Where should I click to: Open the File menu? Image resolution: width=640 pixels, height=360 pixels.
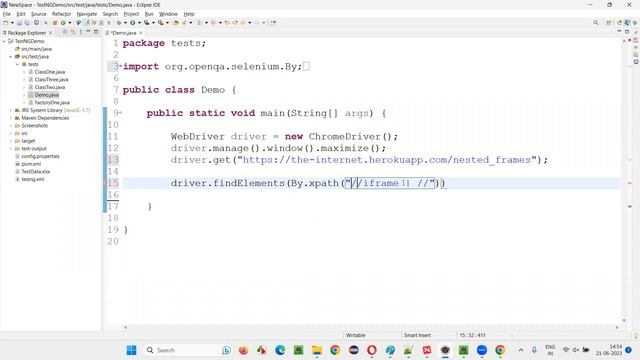[7, 14]
